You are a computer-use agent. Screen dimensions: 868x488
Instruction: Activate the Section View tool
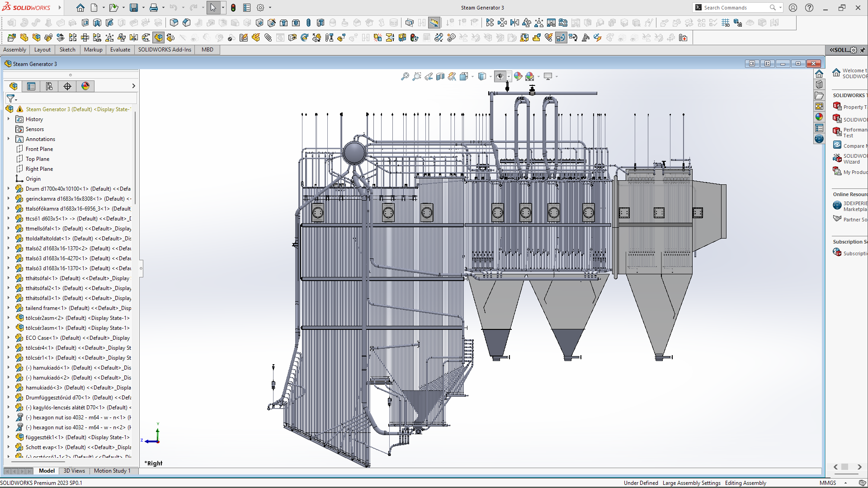440,76
